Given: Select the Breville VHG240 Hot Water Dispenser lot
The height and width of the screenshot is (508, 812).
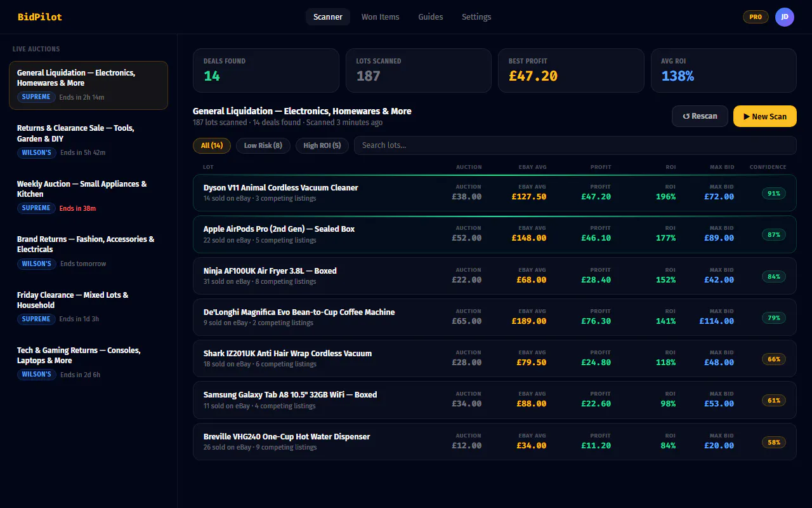Looking at the screenshot, I should point(495,441).
